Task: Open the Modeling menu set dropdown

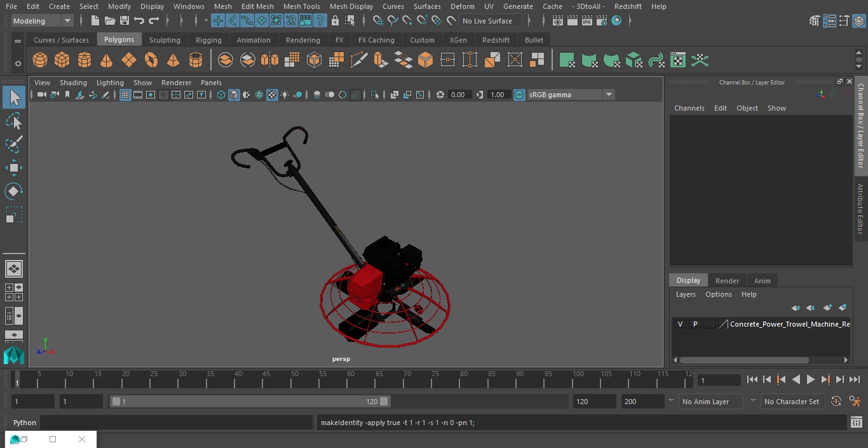Action: (43, 21)
